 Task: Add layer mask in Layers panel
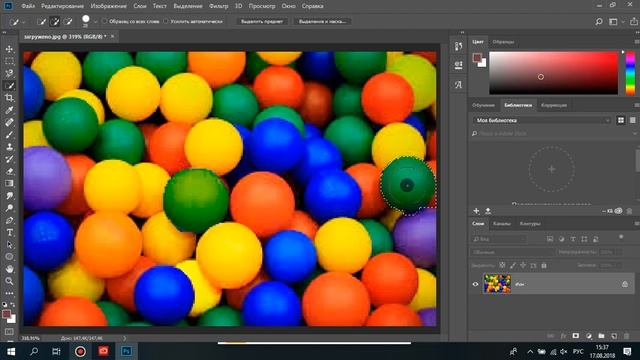(576, 336)
